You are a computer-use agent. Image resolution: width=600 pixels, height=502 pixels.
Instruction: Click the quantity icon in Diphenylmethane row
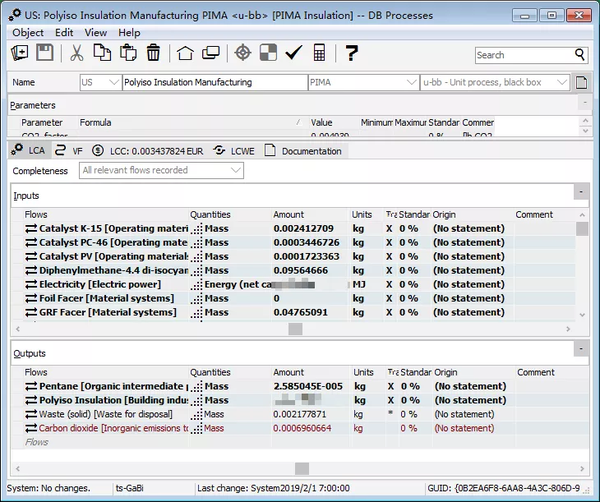click(x=197, y=271)
